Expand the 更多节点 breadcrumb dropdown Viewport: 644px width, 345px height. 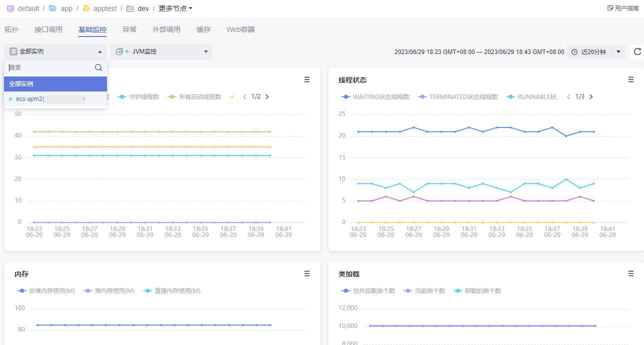tap(175, 8)
